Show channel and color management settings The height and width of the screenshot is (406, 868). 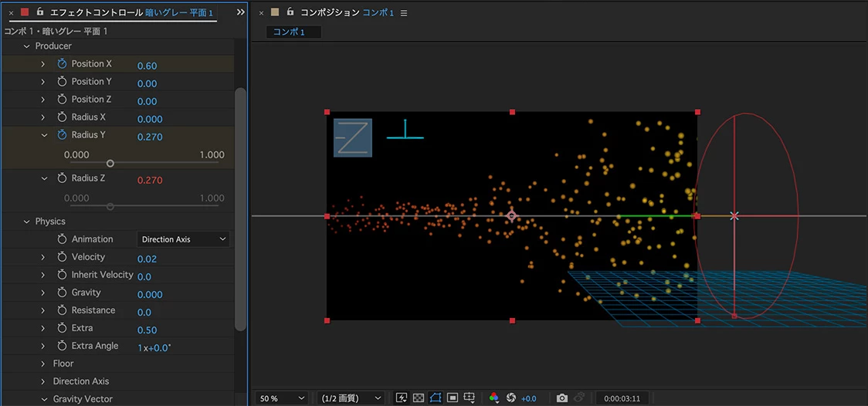493,398
